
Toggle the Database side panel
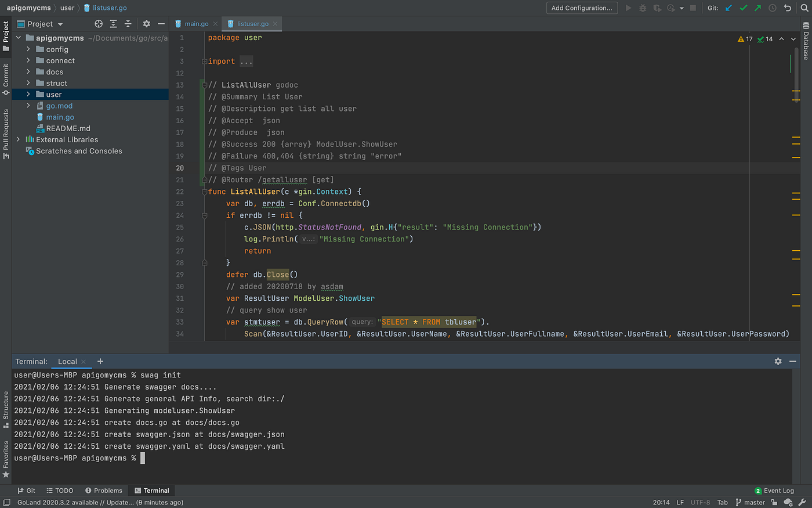click(806, 42)
